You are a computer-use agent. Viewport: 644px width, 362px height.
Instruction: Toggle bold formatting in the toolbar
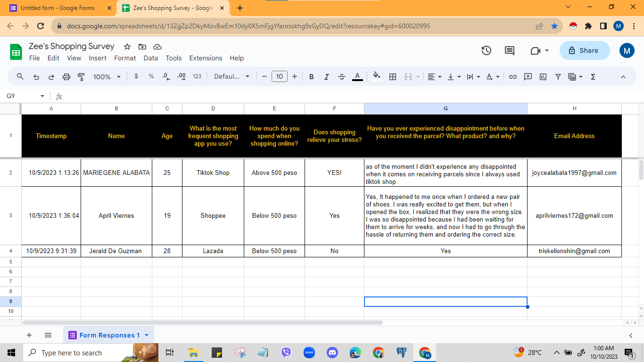click(x=311, y=76)
